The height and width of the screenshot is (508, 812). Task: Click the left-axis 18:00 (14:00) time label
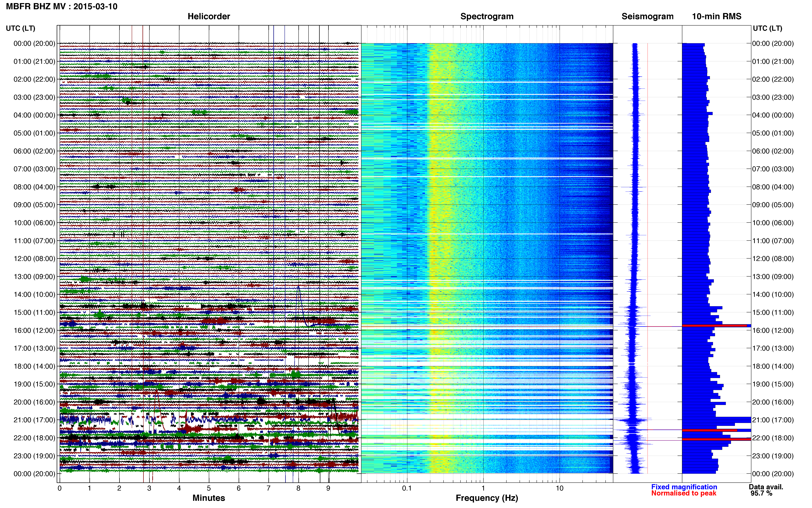[x=34, y=367]
